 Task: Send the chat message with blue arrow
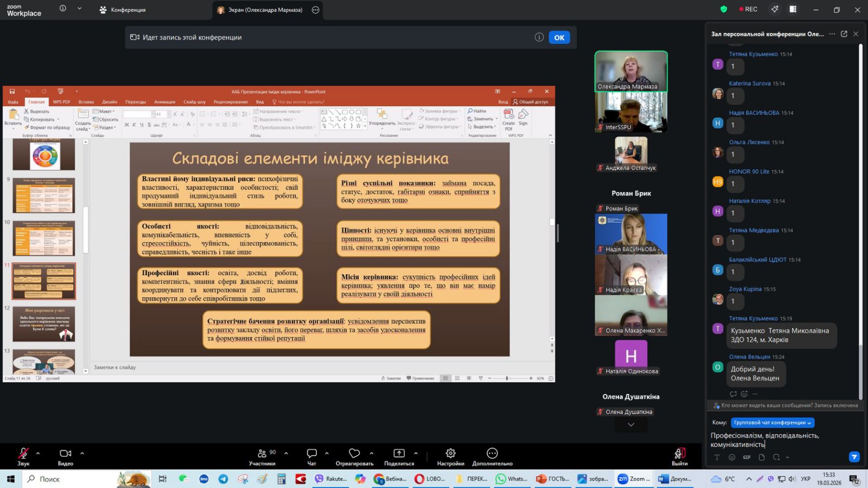point(854,457)
